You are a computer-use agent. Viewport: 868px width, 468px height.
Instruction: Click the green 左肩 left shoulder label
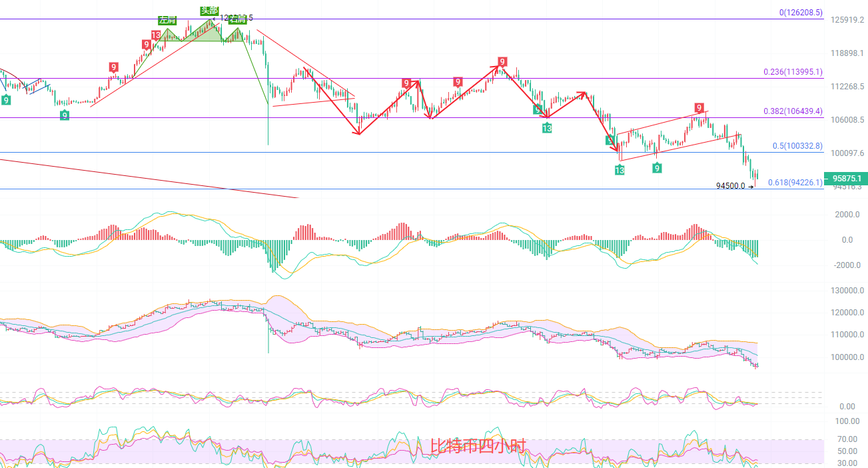pos(167,20)
